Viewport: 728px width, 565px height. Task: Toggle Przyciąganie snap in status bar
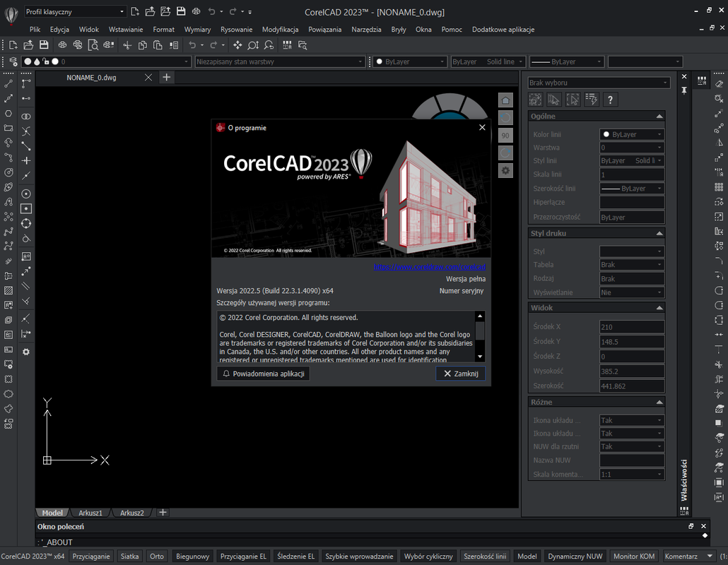(91, 557)
